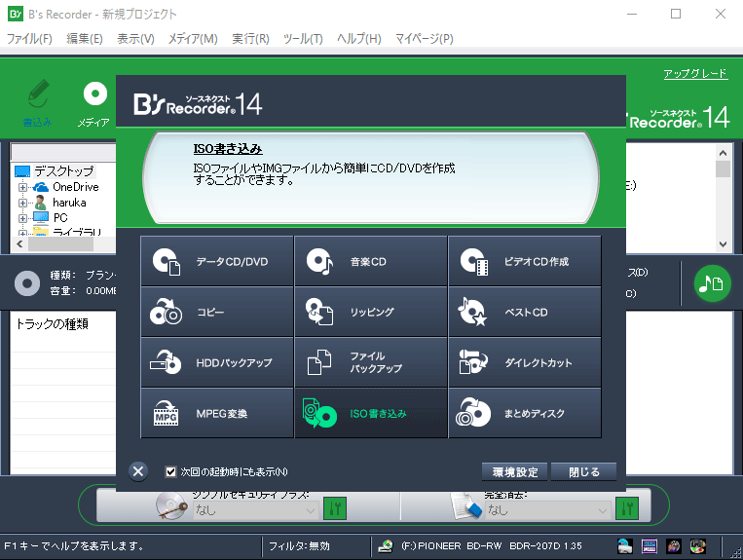Screen dimensions: 743x560
Task: Click the メディア disc toolbar icon
Action: pos(94,104)
